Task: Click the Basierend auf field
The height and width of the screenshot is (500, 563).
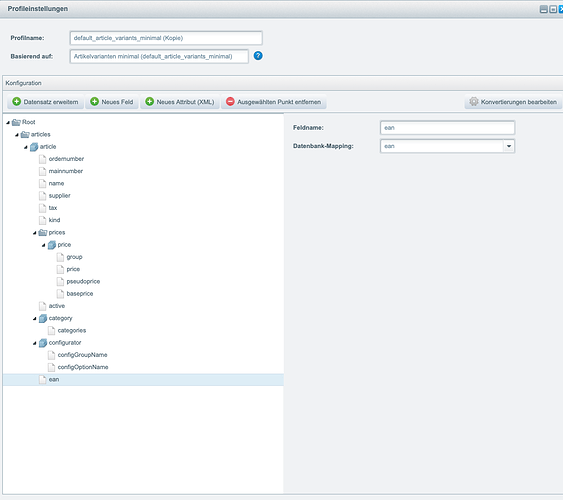Action: 159,56
